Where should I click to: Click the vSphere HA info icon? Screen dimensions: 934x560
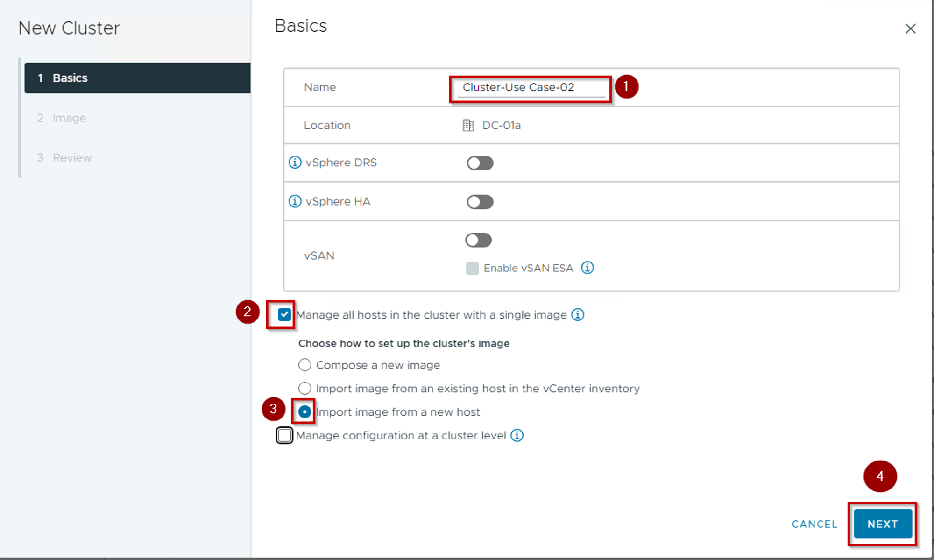point(295,201)
